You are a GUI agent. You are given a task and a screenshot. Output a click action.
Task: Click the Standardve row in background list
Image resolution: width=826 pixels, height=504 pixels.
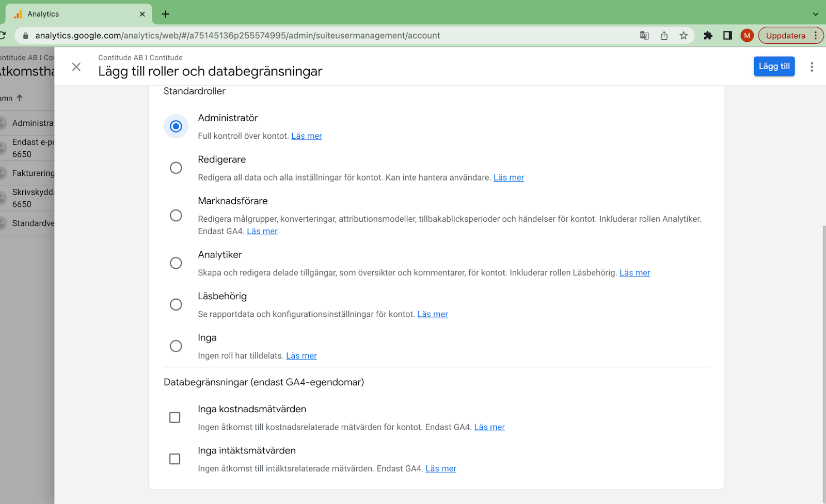[x=27, y=223]
